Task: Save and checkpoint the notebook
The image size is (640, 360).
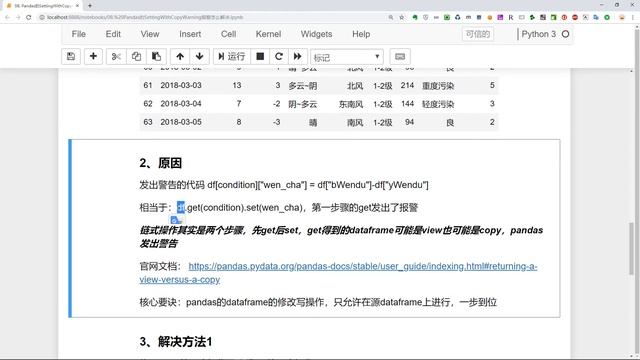Action: click(x=71, y=56)
